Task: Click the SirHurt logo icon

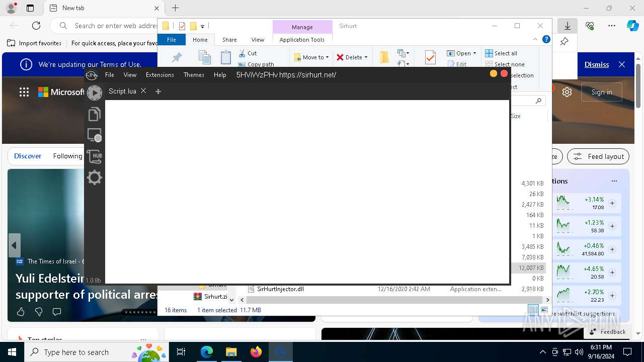Action: click(x=92, y=75)
